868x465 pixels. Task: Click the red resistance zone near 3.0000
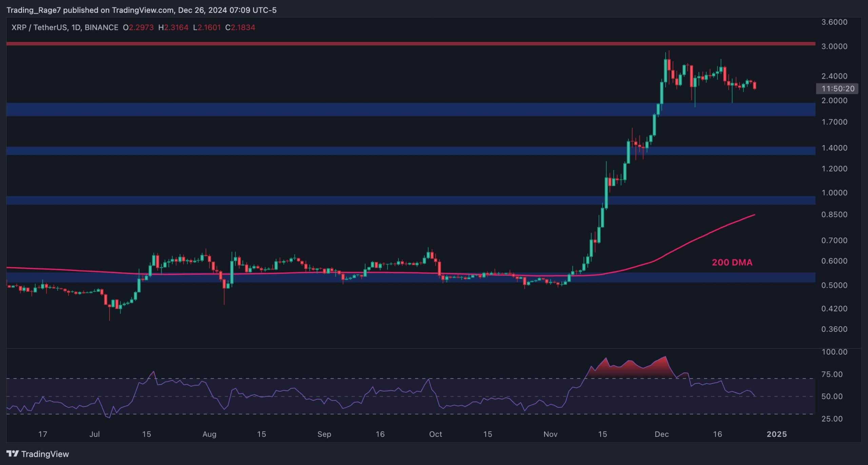point(407,43)
